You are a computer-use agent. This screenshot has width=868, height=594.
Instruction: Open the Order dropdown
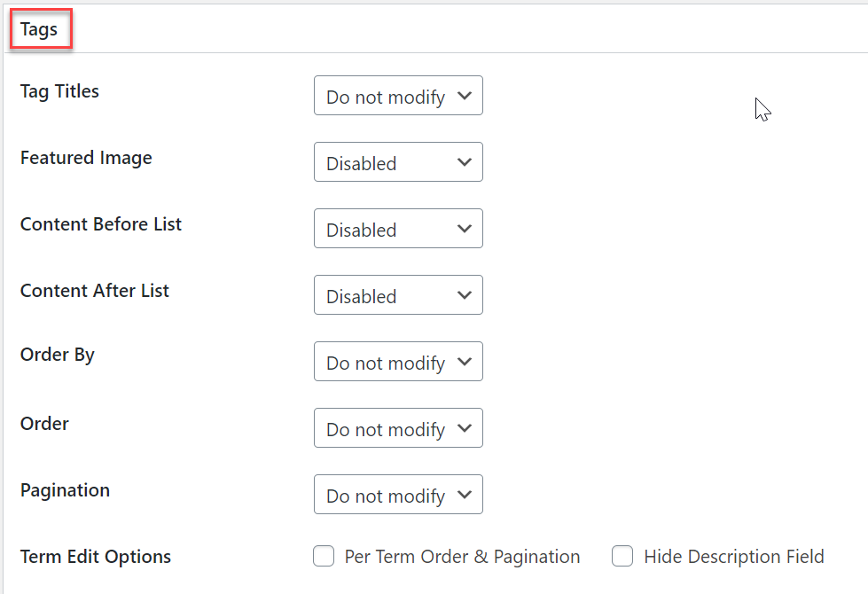pos(398,428)
